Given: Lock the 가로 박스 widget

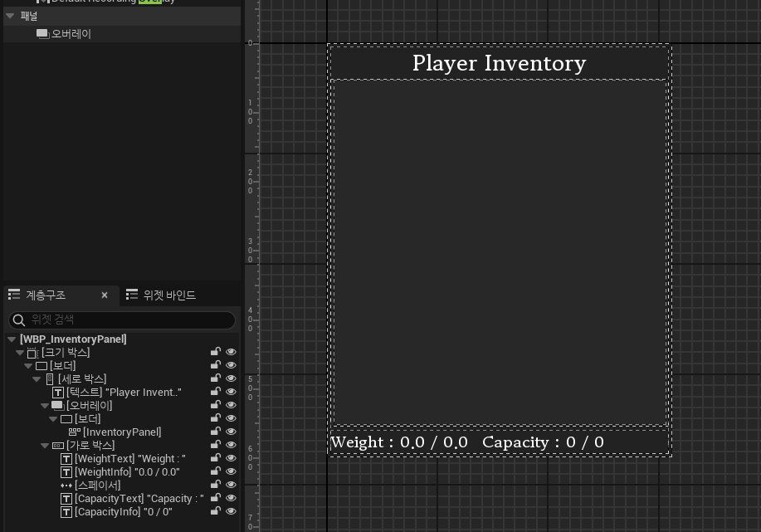Looking at the screenshot, I should tap(216, 444).
